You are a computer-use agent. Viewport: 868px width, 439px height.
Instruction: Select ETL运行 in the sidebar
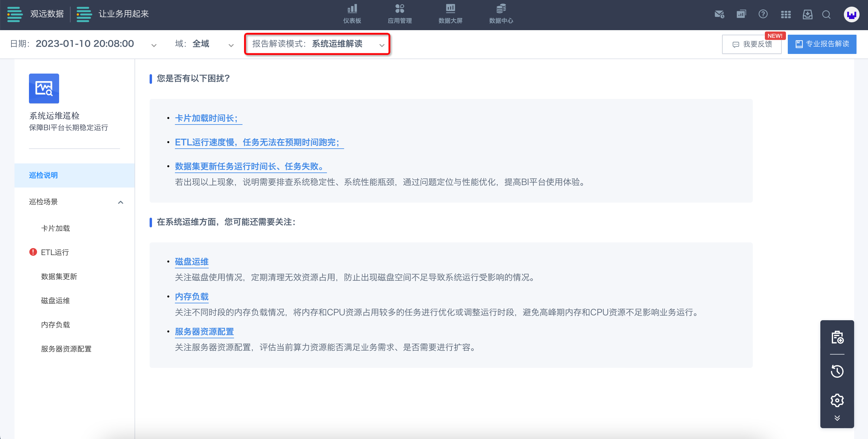55,252
